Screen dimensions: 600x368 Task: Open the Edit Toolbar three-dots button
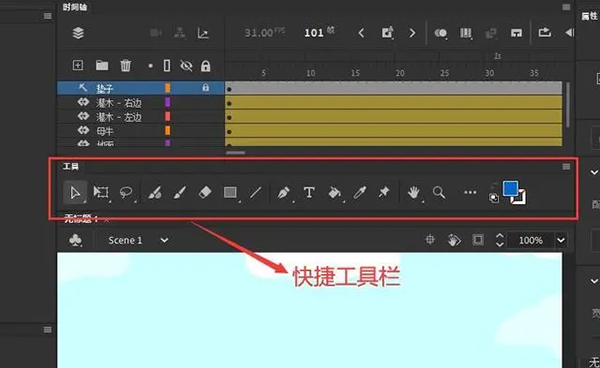click(470, 192)
